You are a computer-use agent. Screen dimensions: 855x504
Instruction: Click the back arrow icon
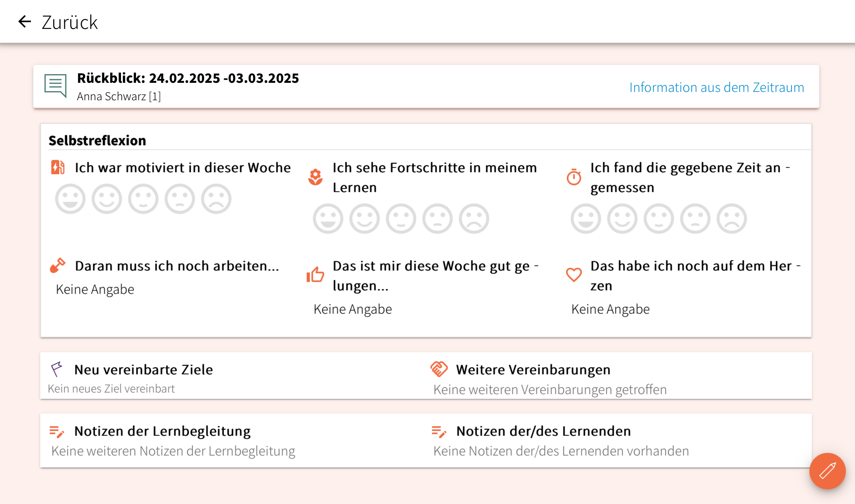point(25,21)
